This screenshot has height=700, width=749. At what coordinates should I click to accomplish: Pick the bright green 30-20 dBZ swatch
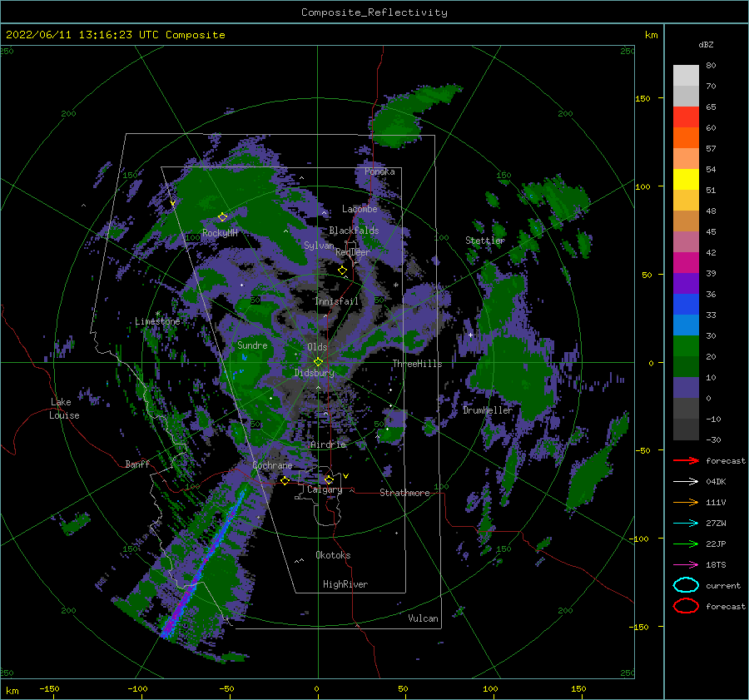[x=686, y=346]
